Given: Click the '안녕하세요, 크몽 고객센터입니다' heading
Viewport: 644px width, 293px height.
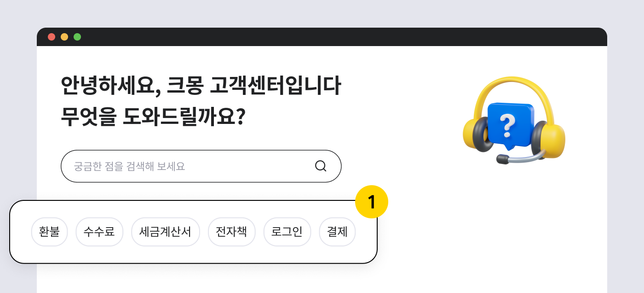Looking at the screenshot, I should click(201, 86).
